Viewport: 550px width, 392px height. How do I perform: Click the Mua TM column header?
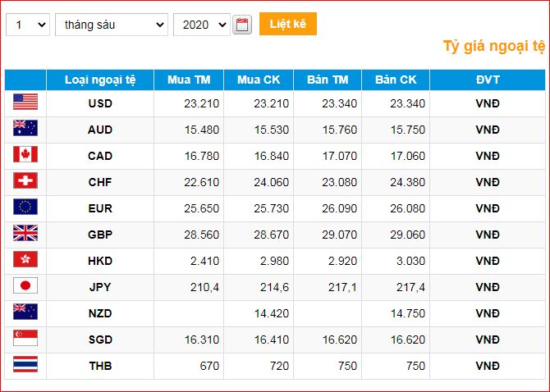[189, 80]
